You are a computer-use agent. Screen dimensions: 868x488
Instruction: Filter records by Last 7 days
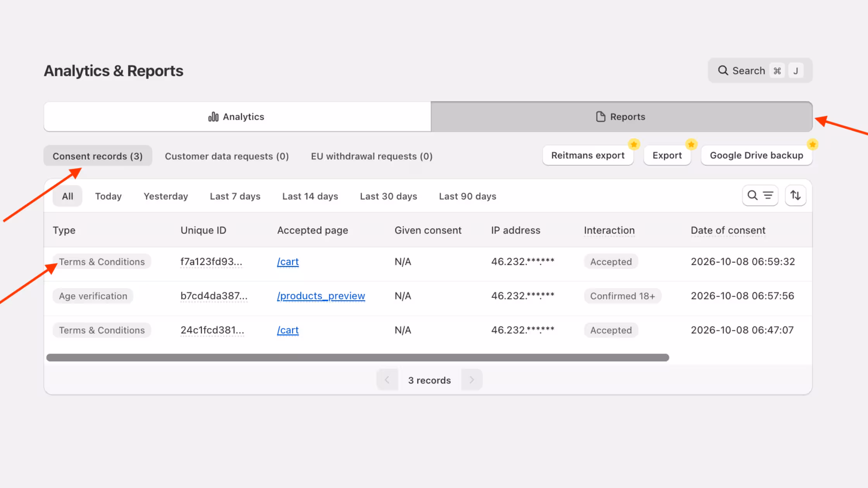(235, 196)
